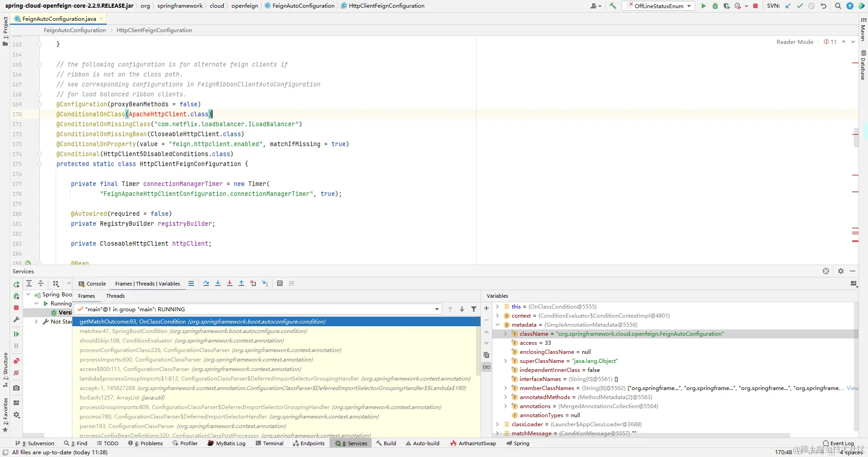Open the Event Log
Viewport: 868px width, 457px height.
[839, 443]
